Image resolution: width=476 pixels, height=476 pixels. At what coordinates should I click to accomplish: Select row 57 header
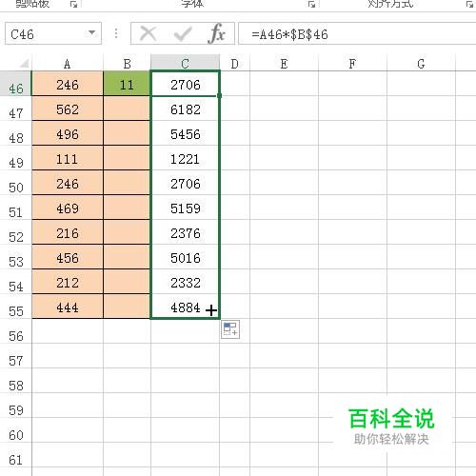tap(16, 356)
